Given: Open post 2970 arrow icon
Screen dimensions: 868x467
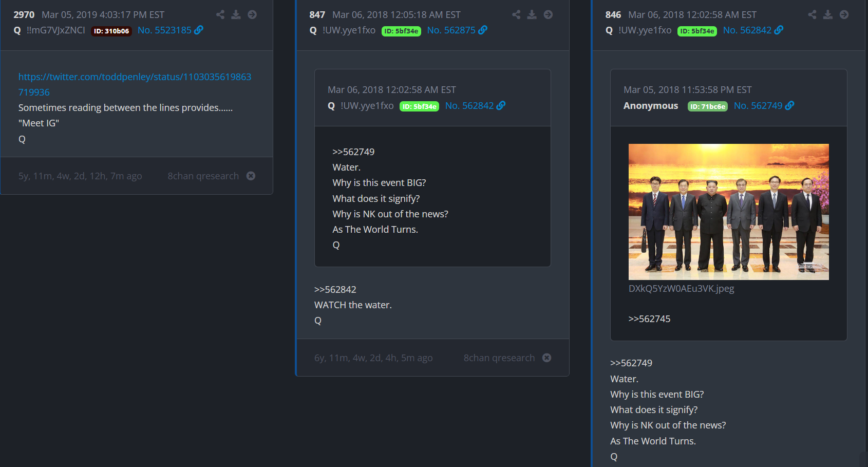Looking at the screenshot, I should 252,14.
